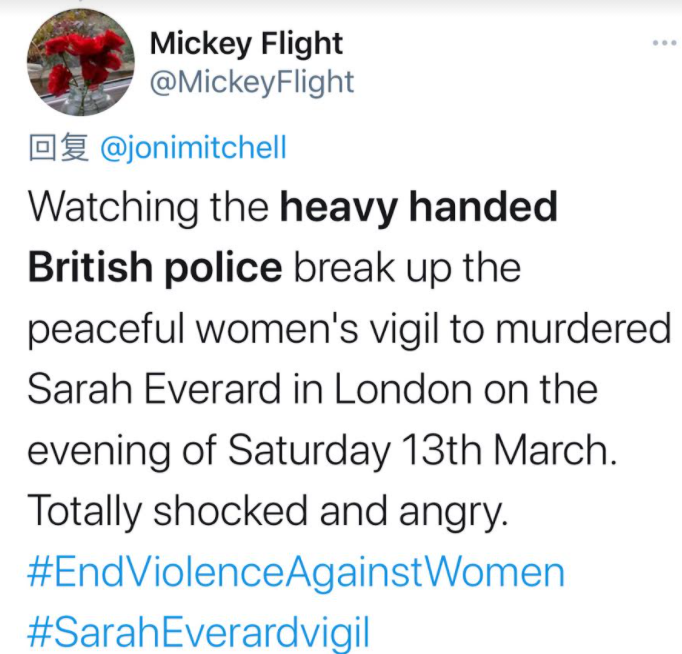Click the bold phrase "heavy handed"
The width and height of the screenshot is (682, 654).
point(418,207)
